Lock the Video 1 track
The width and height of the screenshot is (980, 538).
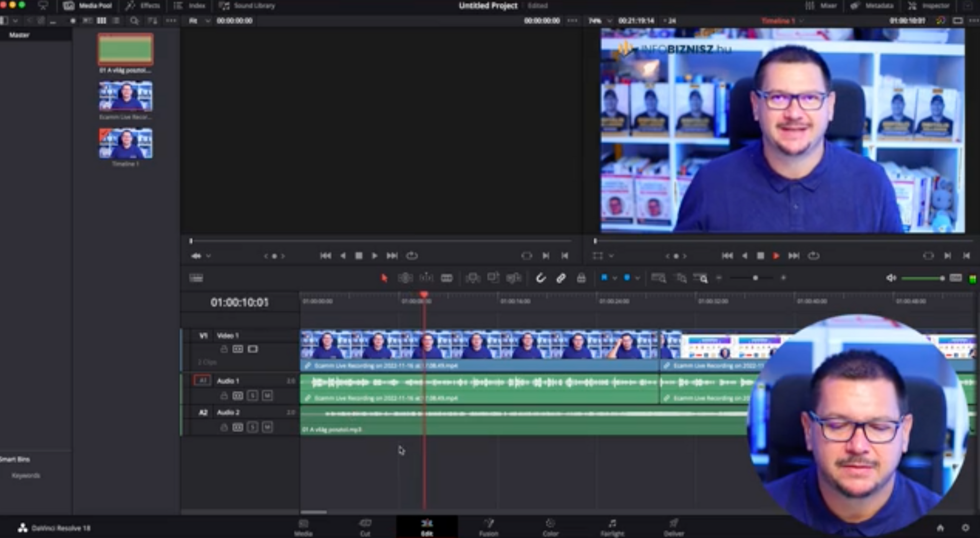click(x=224, y=349)
